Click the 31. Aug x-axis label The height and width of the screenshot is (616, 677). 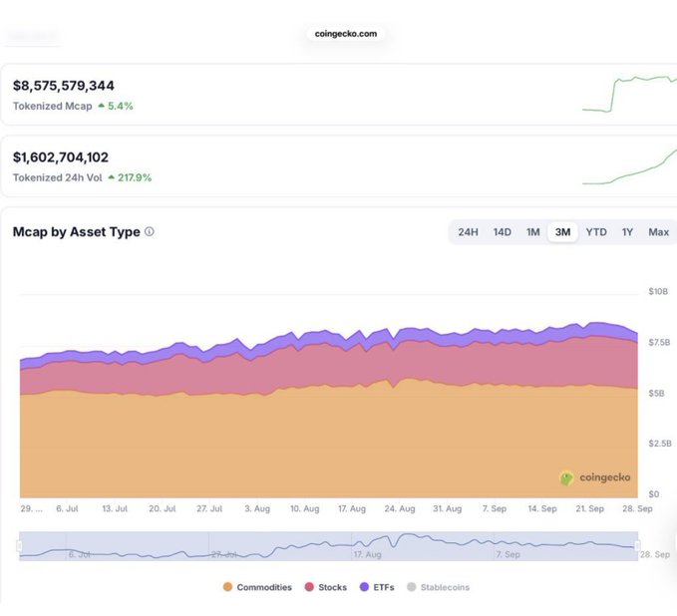[448, 508]
